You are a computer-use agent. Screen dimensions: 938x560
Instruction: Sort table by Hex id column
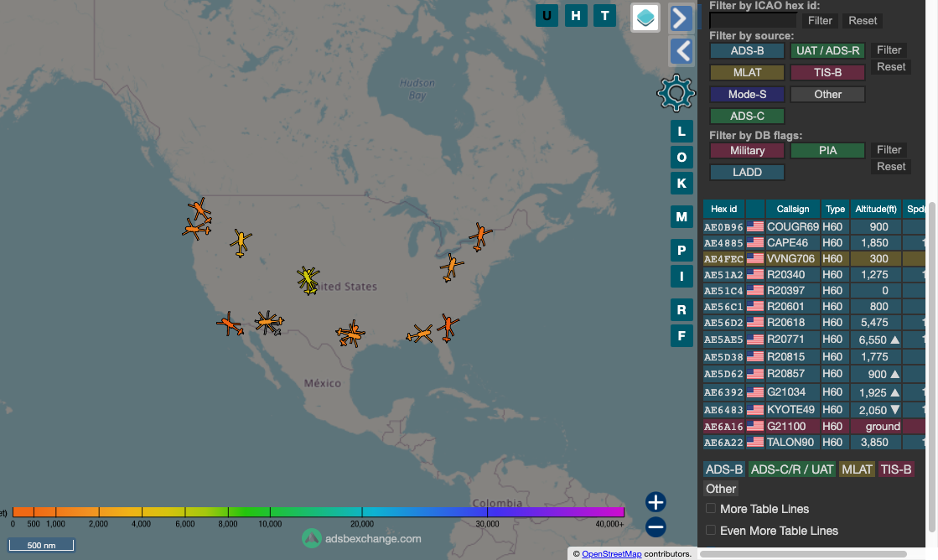click(x=724, y=209)
